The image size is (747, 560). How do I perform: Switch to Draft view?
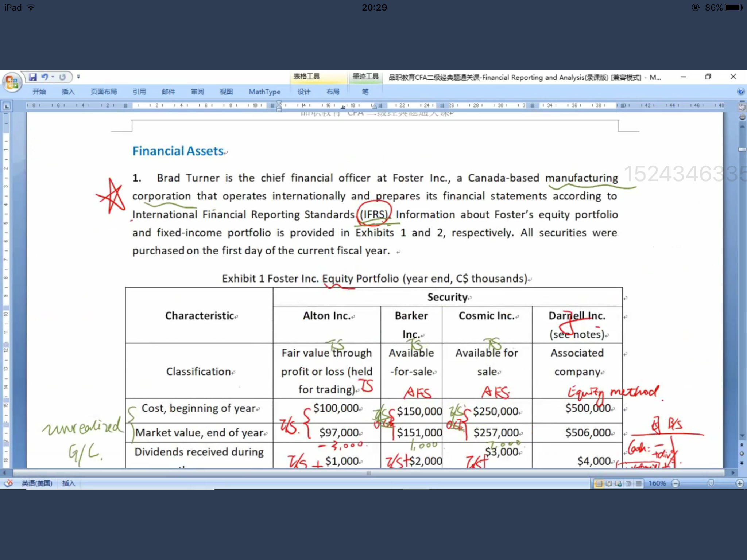pyautogui.click(x=638, y=484)
